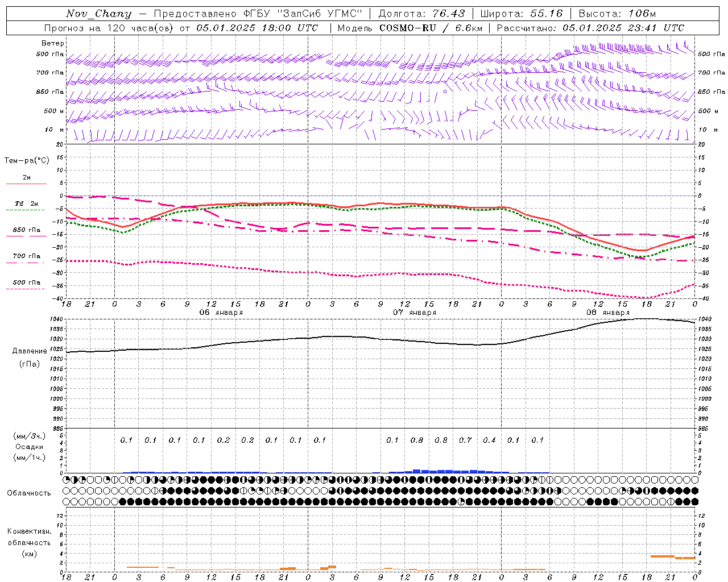Select the Тем-ра(°C) temperature label
The height and width of the screenshot is (582, 728).
(x=27, y=161)
